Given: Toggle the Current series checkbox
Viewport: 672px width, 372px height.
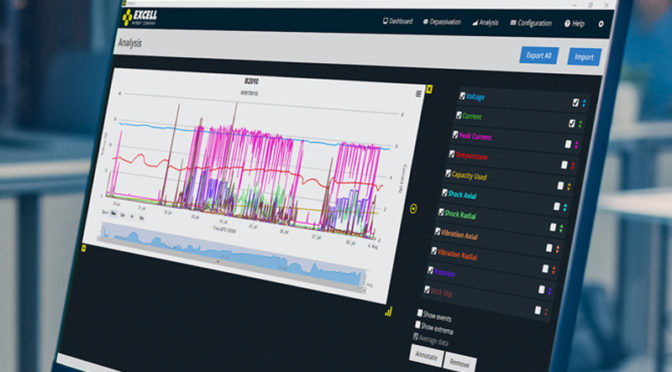Looking at the screenshot, I should tap(459, 115).
